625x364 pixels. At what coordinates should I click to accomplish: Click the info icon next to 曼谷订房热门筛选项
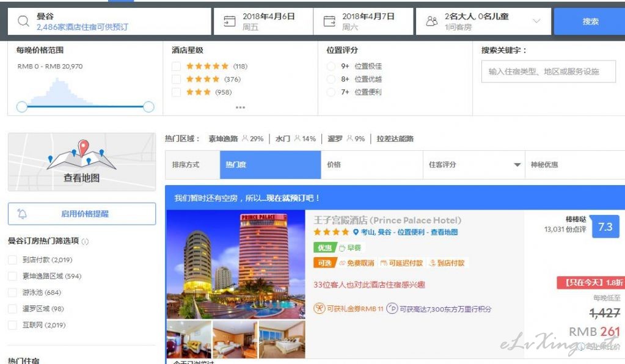pos(85,241)
